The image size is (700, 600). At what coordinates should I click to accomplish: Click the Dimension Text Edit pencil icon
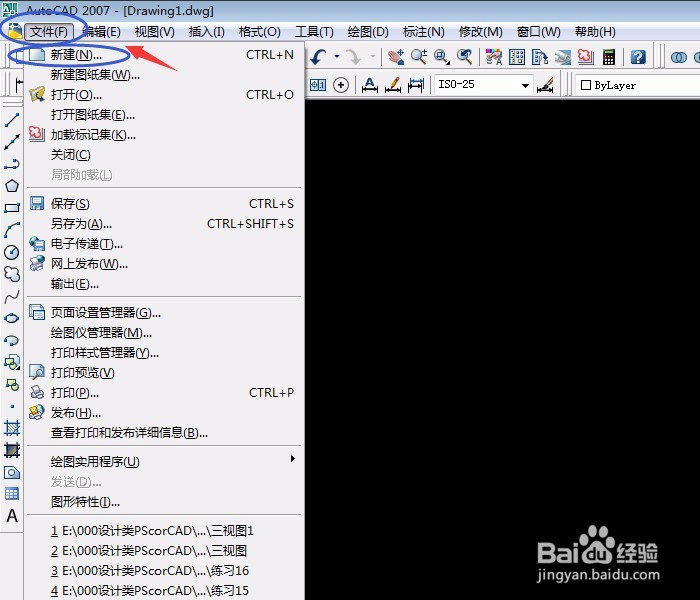[x=393, y=85]
